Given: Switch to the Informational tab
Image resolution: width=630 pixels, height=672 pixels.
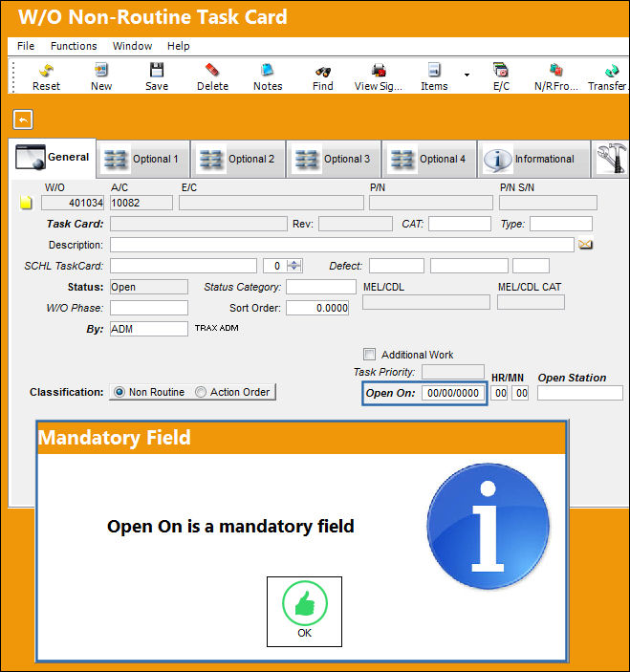Looking at the screenshot, I should point(534,159).
